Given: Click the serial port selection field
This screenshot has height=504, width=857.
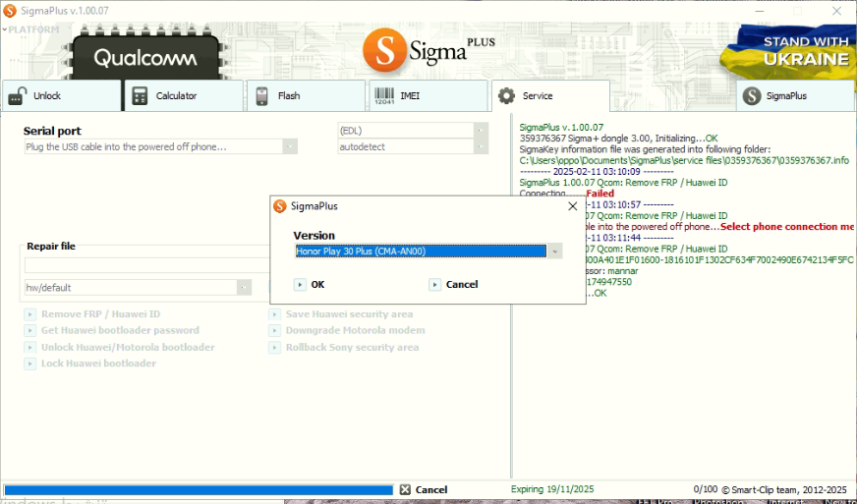Looking at the screenshot, I should pos(153,146).
